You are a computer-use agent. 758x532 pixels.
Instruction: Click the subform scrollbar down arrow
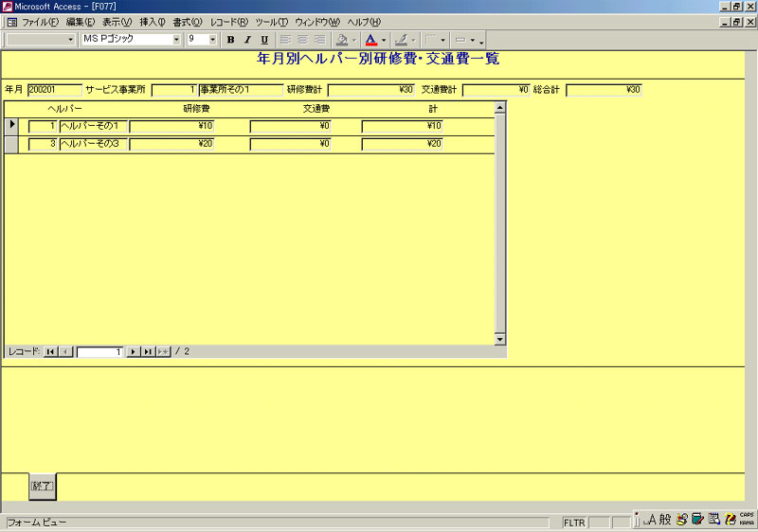click(500, 339)
